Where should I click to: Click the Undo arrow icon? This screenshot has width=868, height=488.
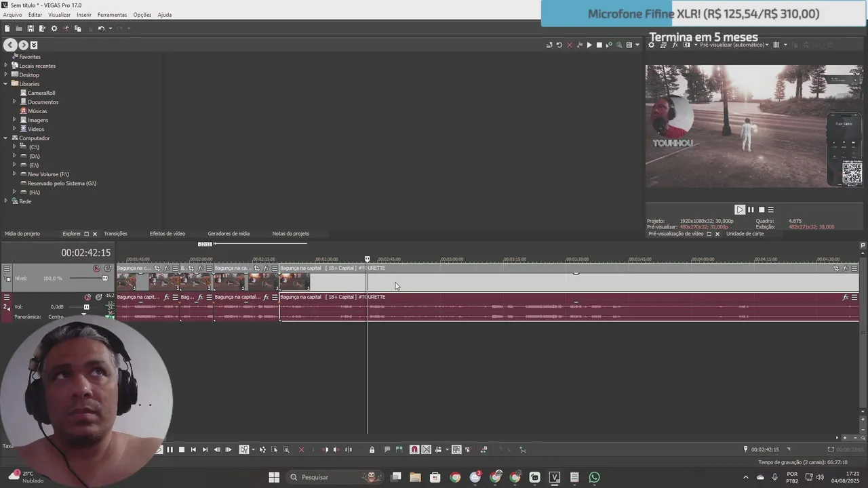tap(101, 28)
